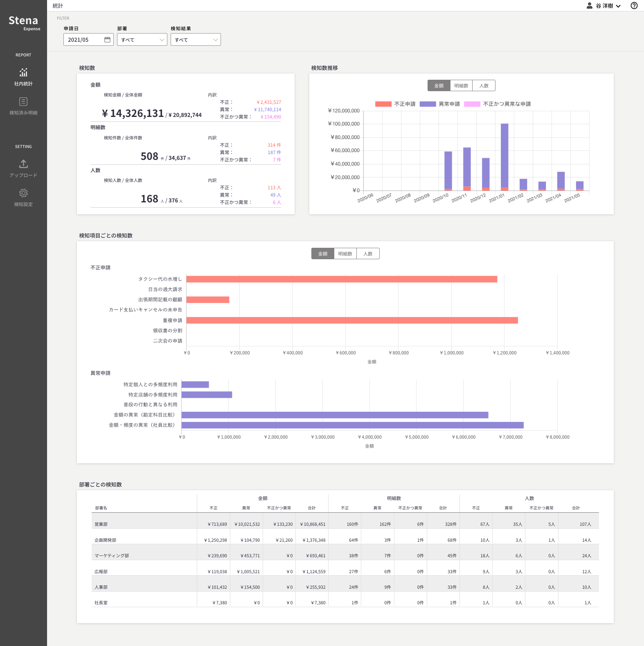Click 異常 people count 49 人

[275, 195]
